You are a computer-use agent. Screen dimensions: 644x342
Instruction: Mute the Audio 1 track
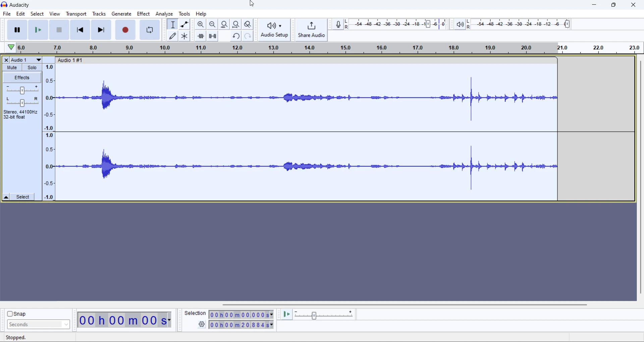[x=12, y=68]
